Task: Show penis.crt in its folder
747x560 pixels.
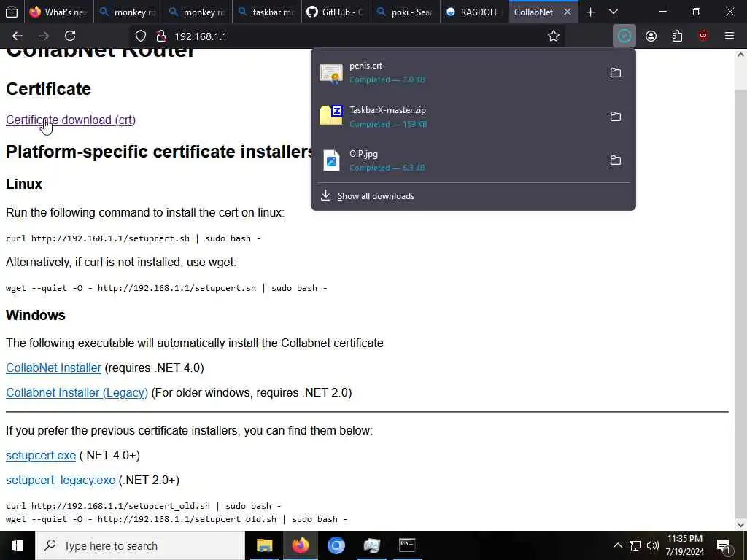Action: point(616,72)
